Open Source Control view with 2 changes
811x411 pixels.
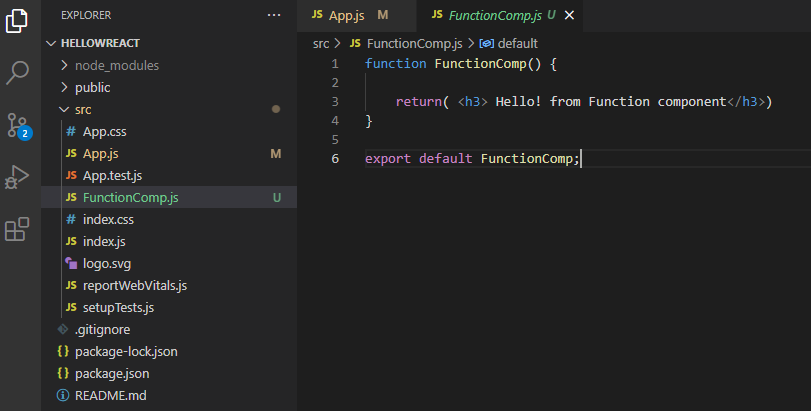[17, 125]
